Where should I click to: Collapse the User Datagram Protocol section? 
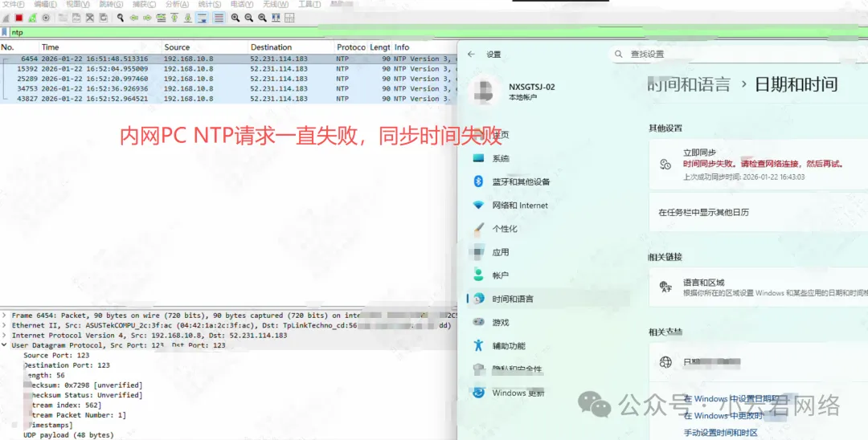click(6, 345)
